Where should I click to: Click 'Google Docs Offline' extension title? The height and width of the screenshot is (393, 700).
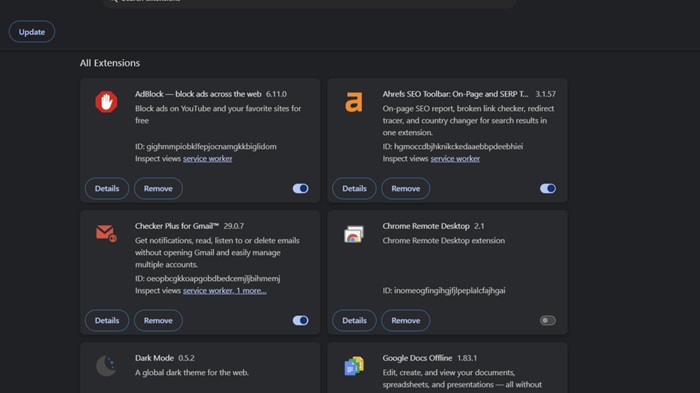click(x=417, y=358)
